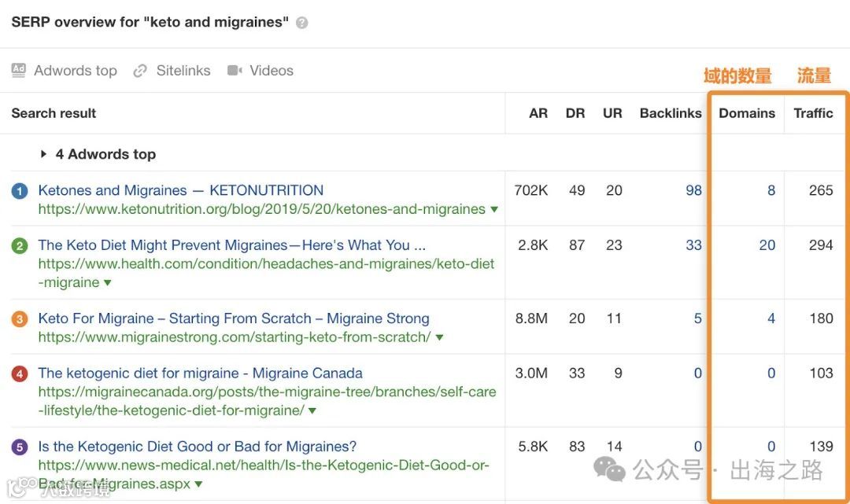850x504 pixels.
Task: Open Is the Ketogenic Diet Good result
Action: tap(197, 447)
